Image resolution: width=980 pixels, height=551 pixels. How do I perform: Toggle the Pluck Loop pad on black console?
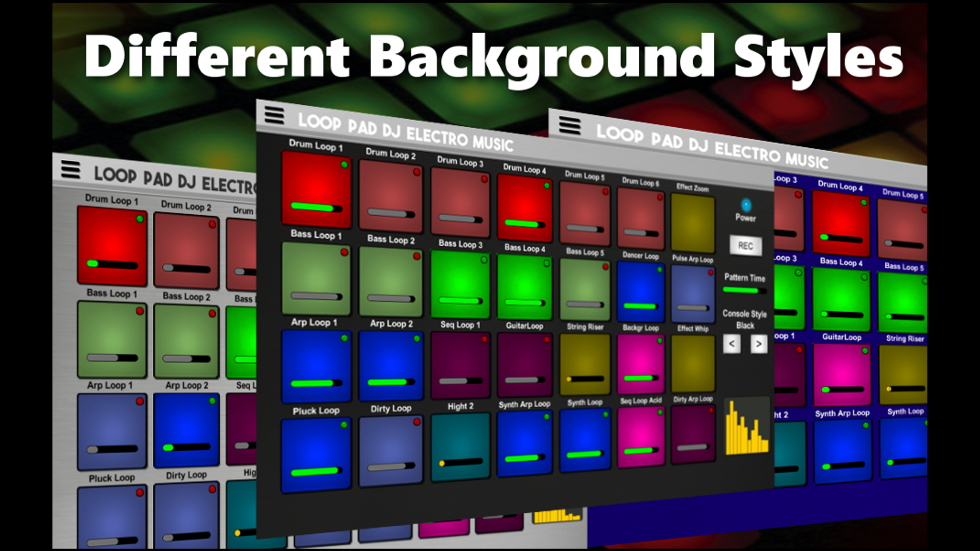(316, 455)
